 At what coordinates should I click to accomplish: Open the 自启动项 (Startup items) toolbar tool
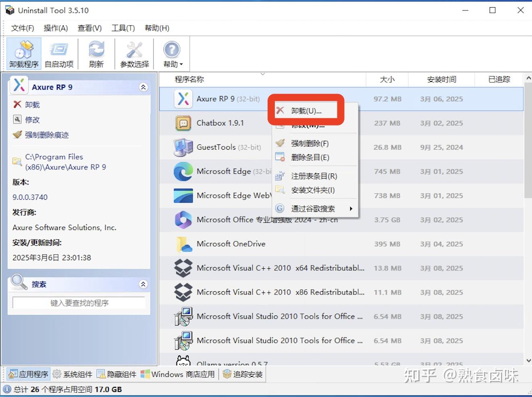(59, 54)
